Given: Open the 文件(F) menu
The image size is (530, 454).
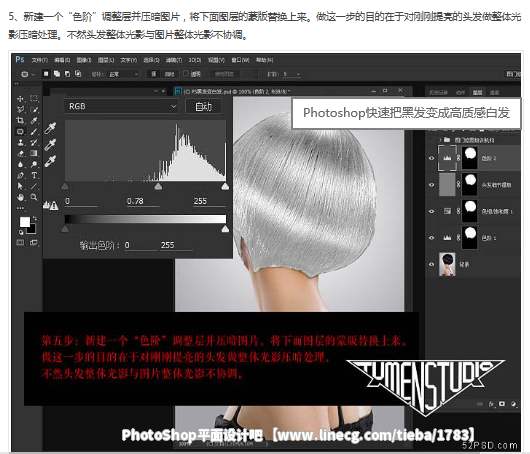Looking at the screenshot, I should (x=40, y=60).
